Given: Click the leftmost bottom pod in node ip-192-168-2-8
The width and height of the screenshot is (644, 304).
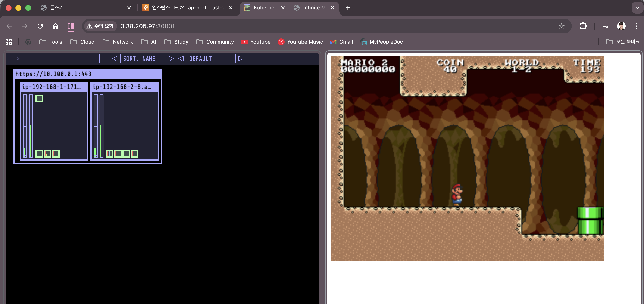Looking at the screenshot, I should (109, 154).
